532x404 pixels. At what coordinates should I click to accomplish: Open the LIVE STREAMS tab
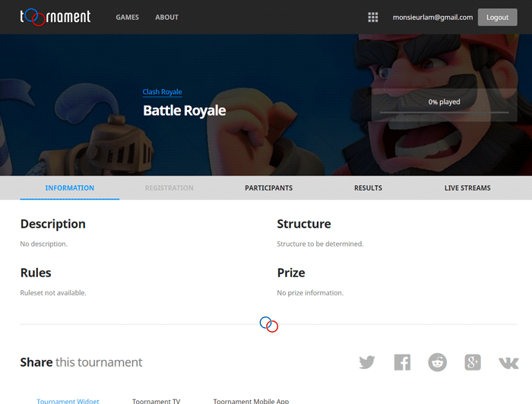tap(467, 188)
